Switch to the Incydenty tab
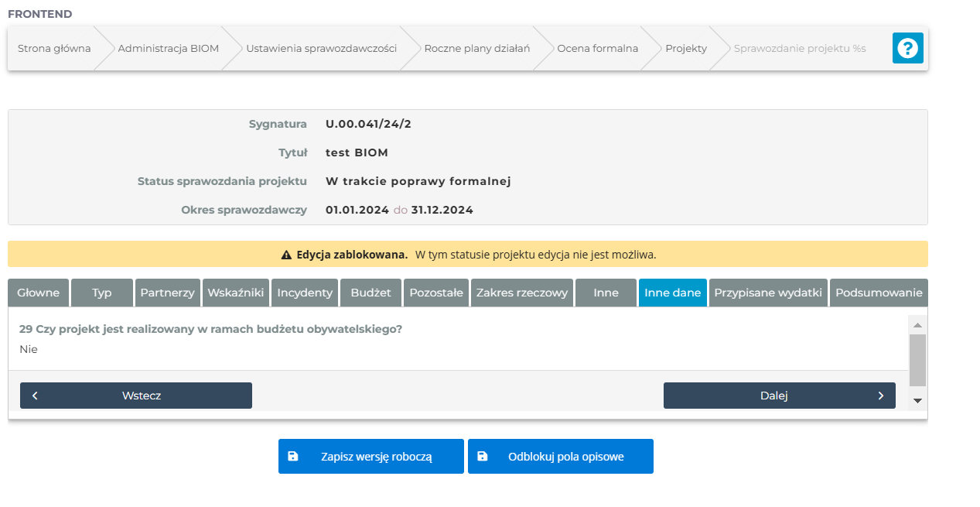 305,293
